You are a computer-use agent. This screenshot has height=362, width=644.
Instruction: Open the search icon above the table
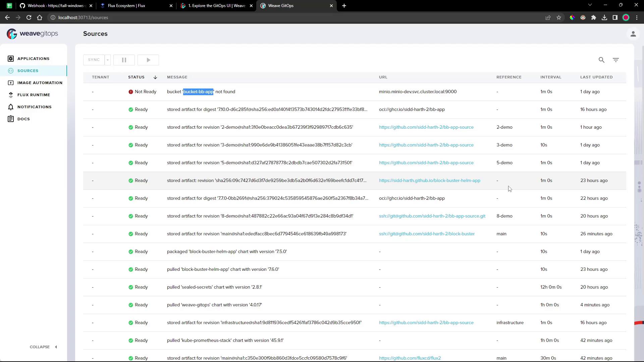[x=601, y=60]
